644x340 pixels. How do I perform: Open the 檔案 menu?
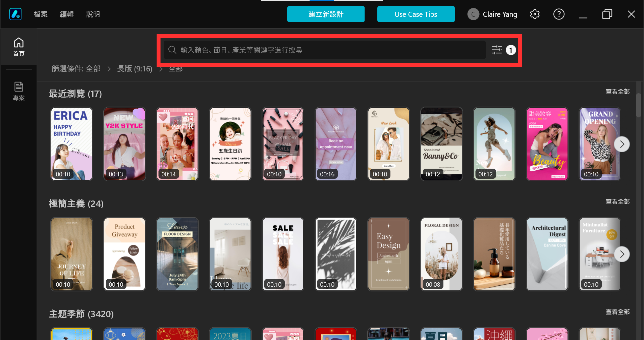pos(41,14)
